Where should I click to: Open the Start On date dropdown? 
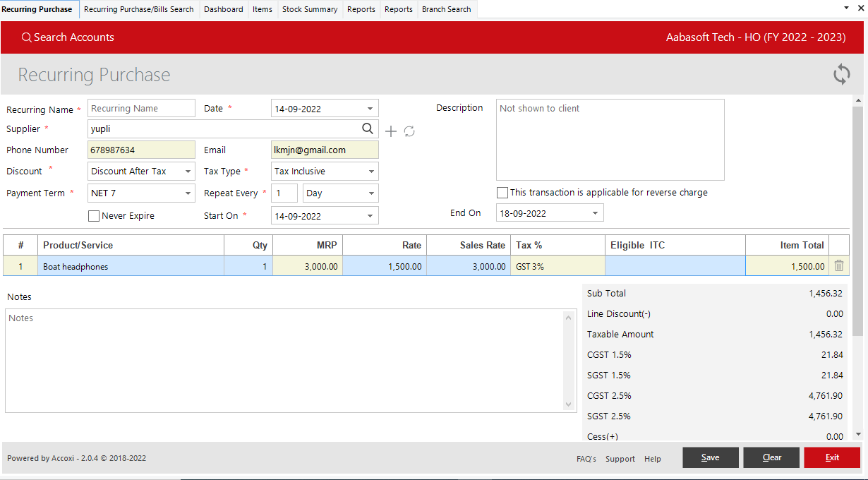pyautogui.click(x=370, y=216)
